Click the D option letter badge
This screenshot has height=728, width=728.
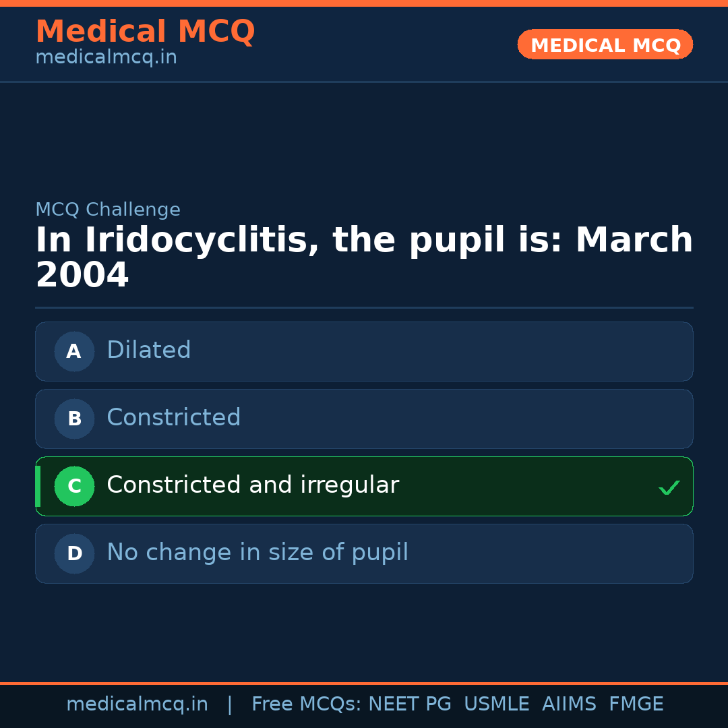(x=73, y=553)
